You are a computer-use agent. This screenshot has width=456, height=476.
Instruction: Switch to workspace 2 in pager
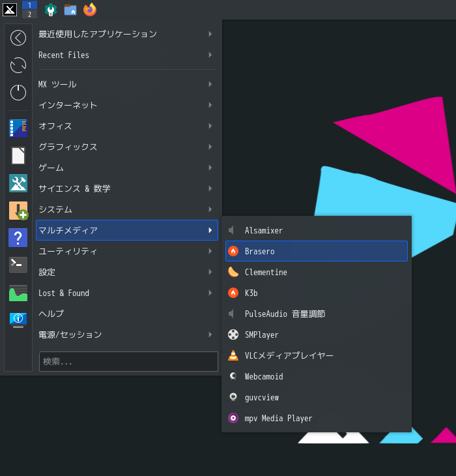29,14
